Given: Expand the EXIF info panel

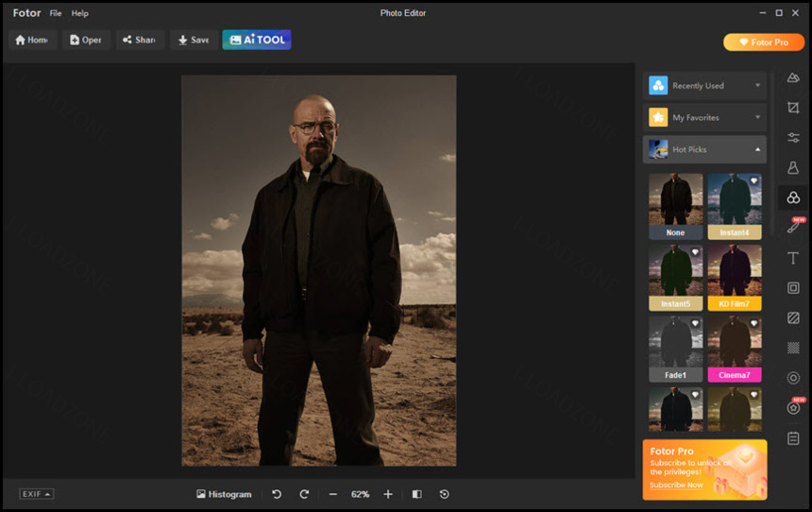Looking at the screenshot, I should pyautogui.click(x=36, y=494).
